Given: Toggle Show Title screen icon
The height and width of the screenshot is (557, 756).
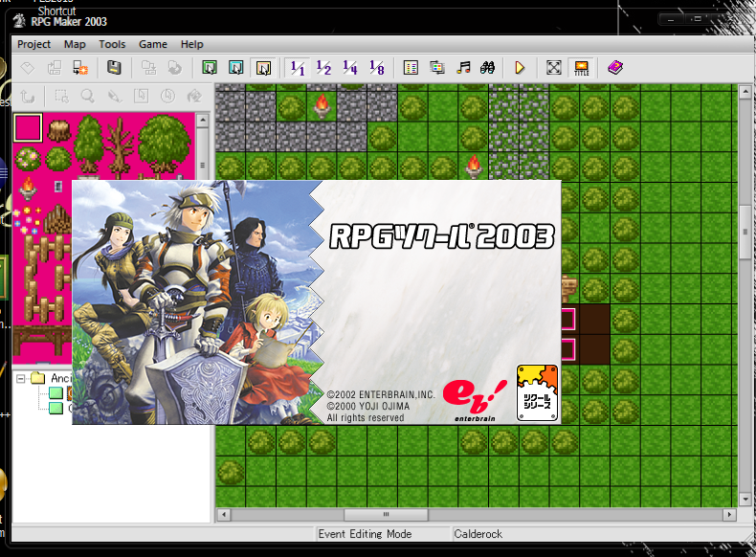Looking at the screenshot, I should point(581,68).
